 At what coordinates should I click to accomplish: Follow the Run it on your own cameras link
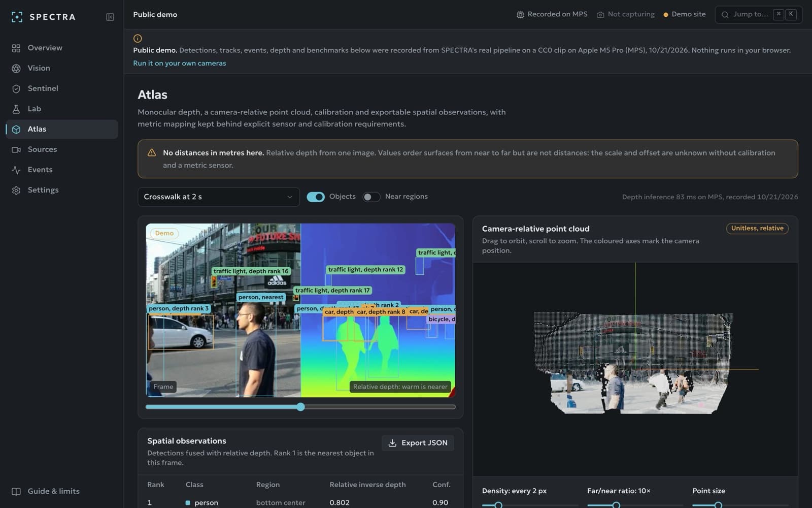point(180,63)
